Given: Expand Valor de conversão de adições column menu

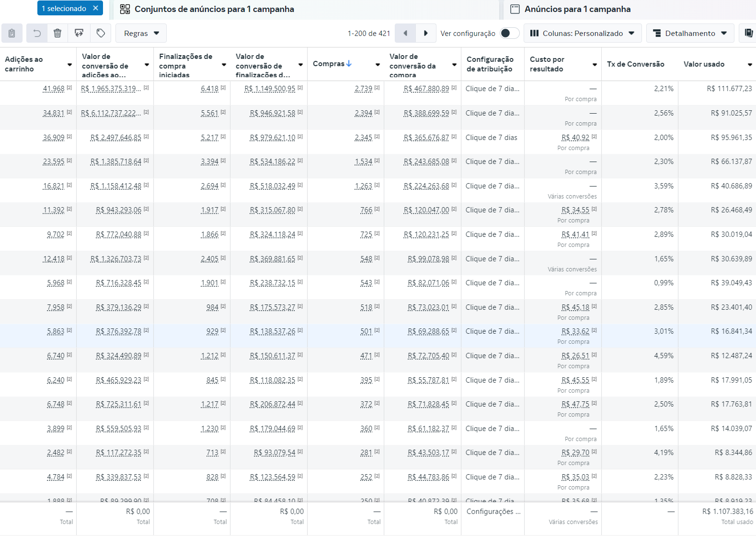Looking at the screenshot, I should point(147,65).
